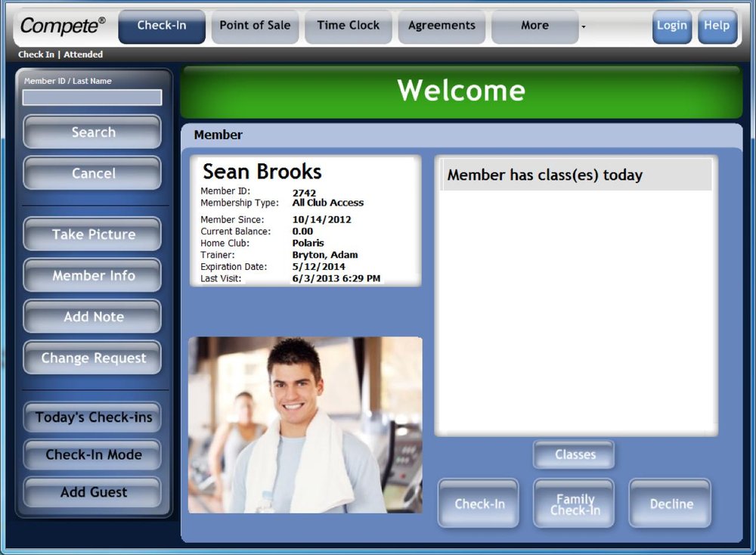
Task: Submit a Change Request
Action: tap(92, 358)
